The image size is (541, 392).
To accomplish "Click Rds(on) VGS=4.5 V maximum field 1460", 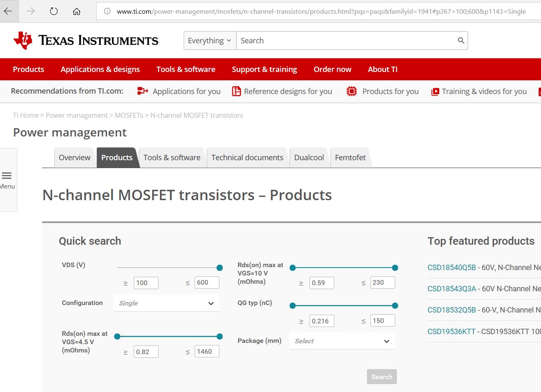I will point(207,352).
